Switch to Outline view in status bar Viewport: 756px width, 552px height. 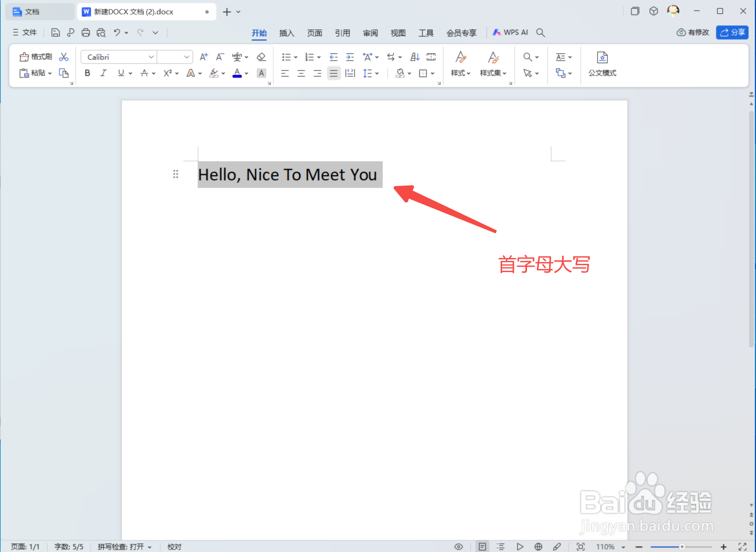(x=501, y=546)
